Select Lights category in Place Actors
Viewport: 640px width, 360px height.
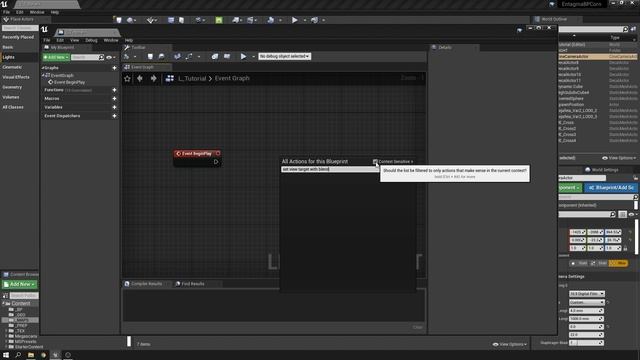point(8,57)
